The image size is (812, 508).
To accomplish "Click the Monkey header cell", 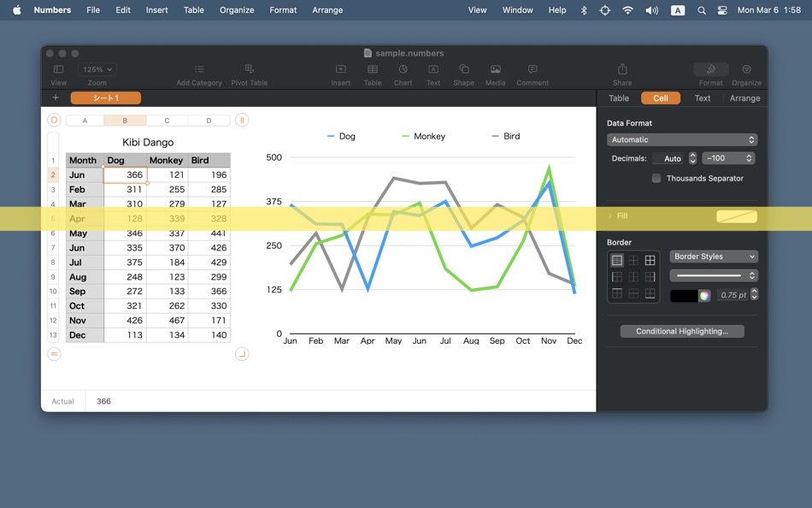I will (168, 160).
